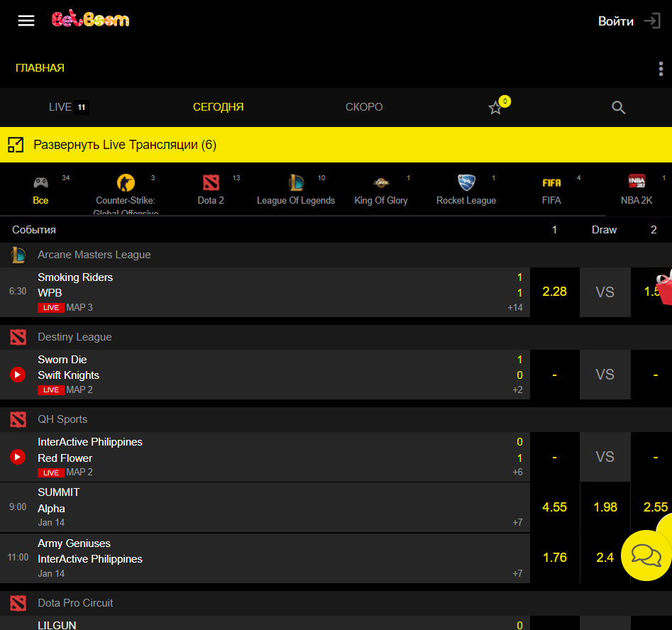The height and width of the screenshot is (630, 672).
Task: Open +2 more markets Sworn Die
Action: (x=518, y=390)
